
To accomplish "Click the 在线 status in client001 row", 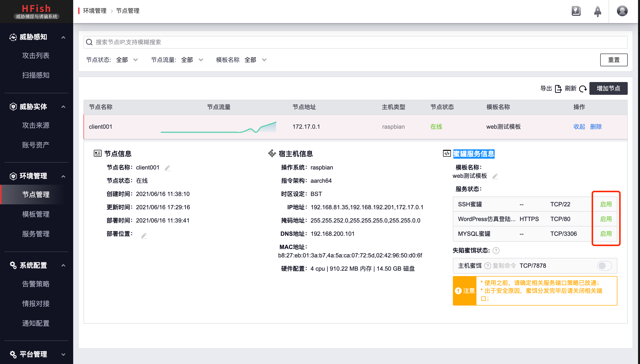I will [436, 126].
